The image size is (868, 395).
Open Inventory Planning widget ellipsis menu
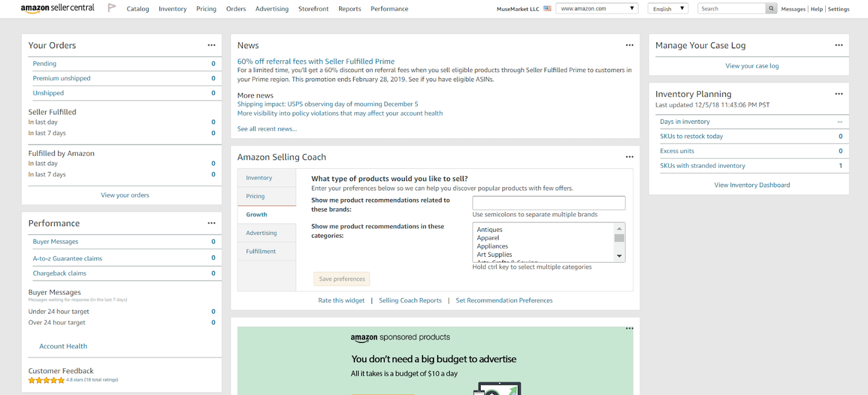(x=839, y=94)
